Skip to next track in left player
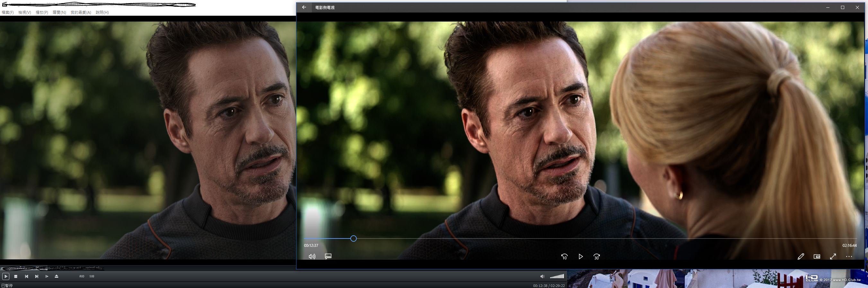Image resolution: width=868 pixels, height=288 pixels. pyautogui.click(x=37, y=276)
